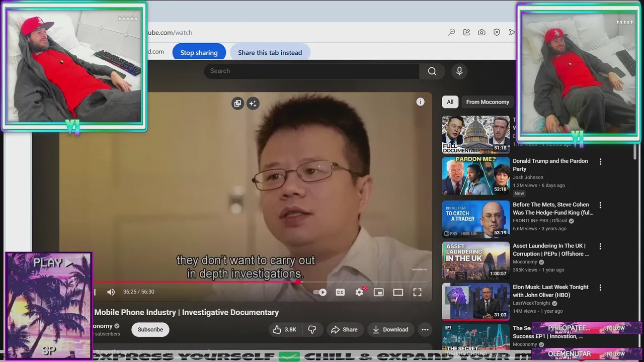Open the Last Week Tonight Elon Musk thumbnail
Viewport: 644px width, 362px height.
475,302
